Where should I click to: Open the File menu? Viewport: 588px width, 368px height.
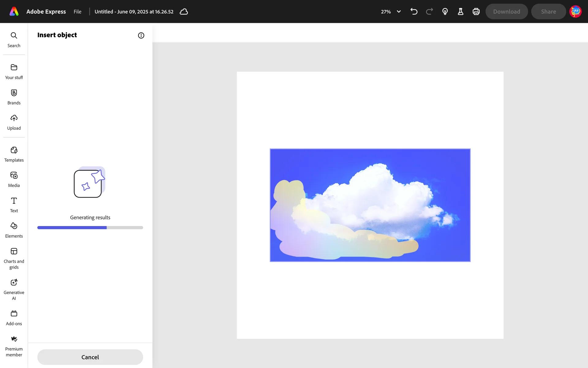[77, 12]
